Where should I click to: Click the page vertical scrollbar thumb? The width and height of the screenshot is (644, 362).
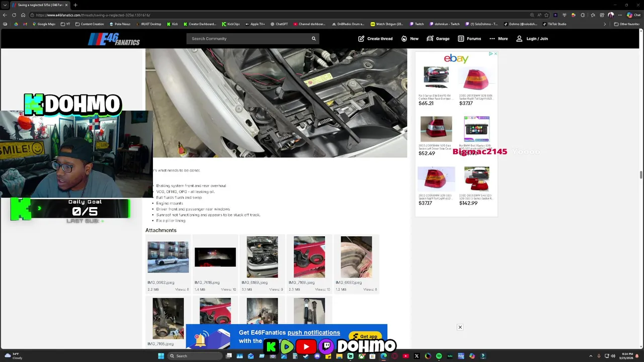click(641, 174)
